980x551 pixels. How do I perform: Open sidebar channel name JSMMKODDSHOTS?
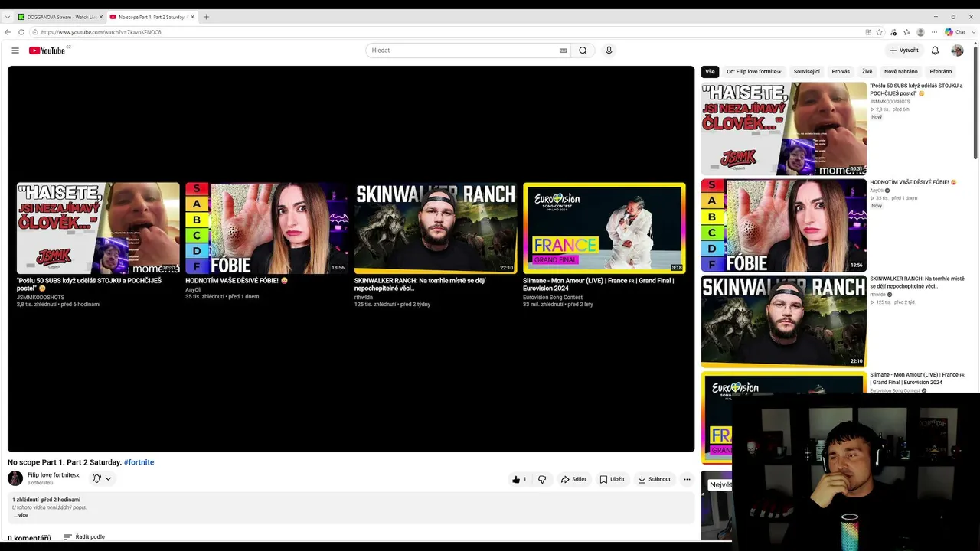pos(890,102)
